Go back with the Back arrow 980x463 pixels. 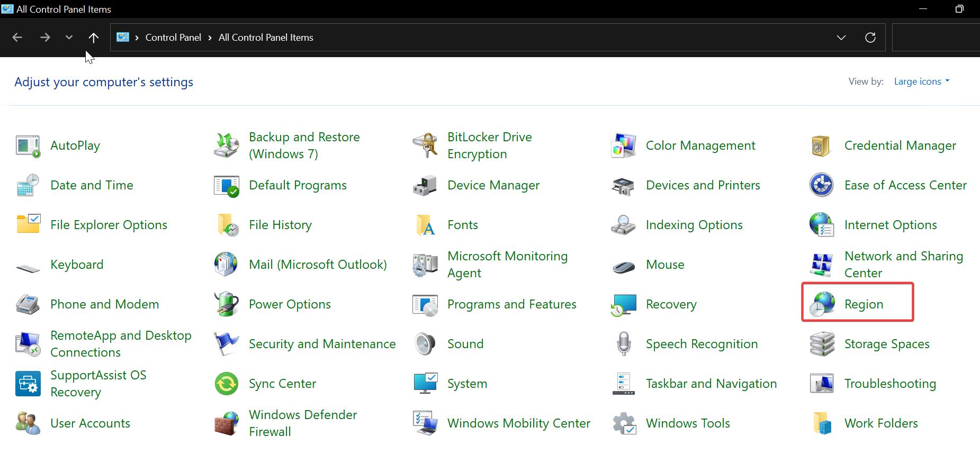pyautogui.click(x=17, y=38)
